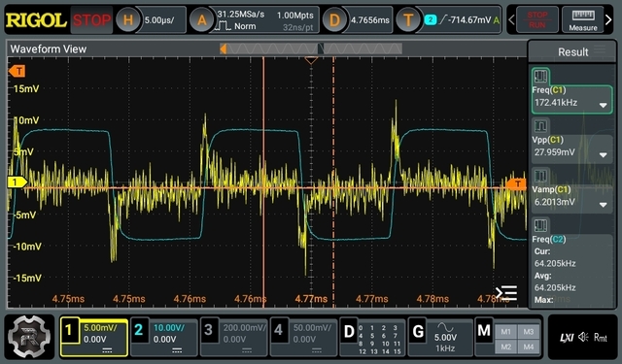Click the -714.67mV trigger level readout

[469, 19]
